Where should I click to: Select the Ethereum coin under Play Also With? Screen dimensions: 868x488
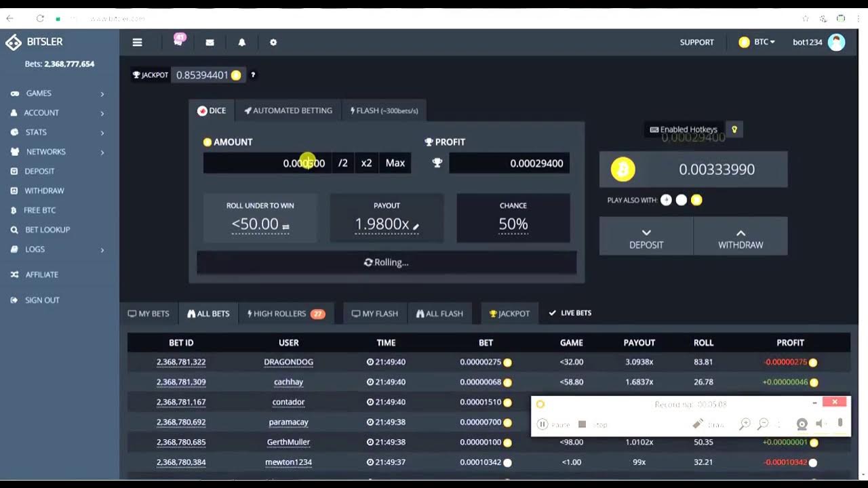666,200
